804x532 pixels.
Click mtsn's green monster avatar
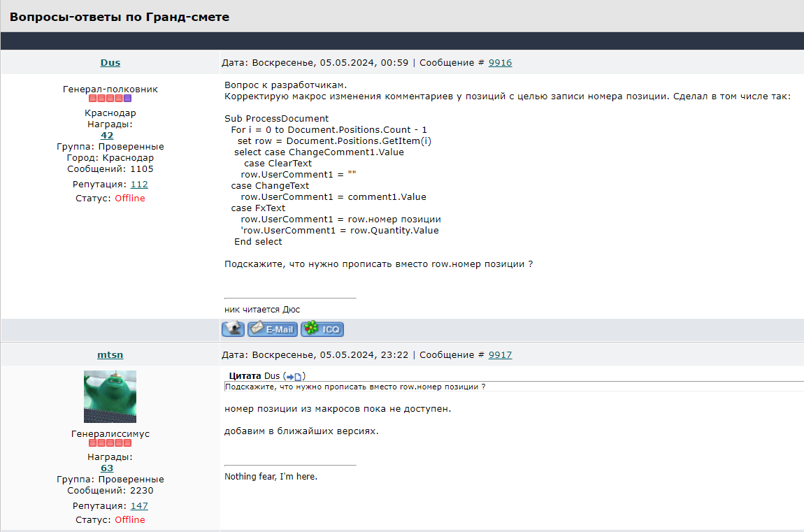point(110,396)
